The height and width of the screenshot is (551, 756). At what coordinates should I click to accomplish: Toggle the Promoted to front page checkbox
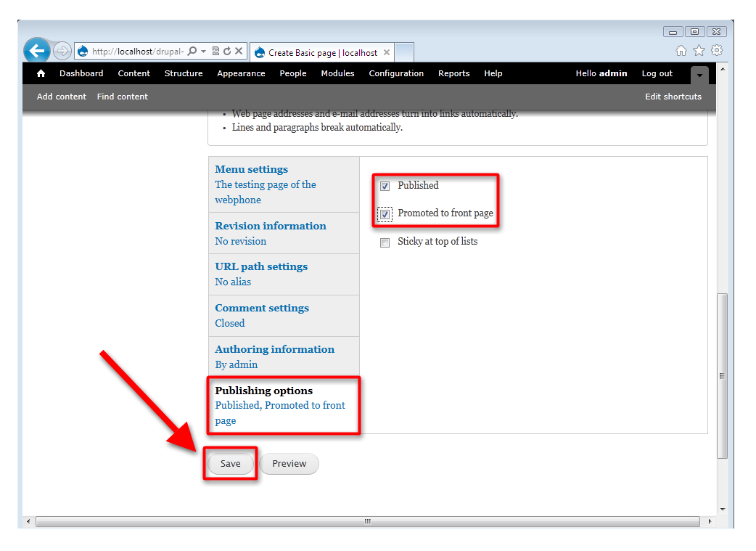point(385,214)
